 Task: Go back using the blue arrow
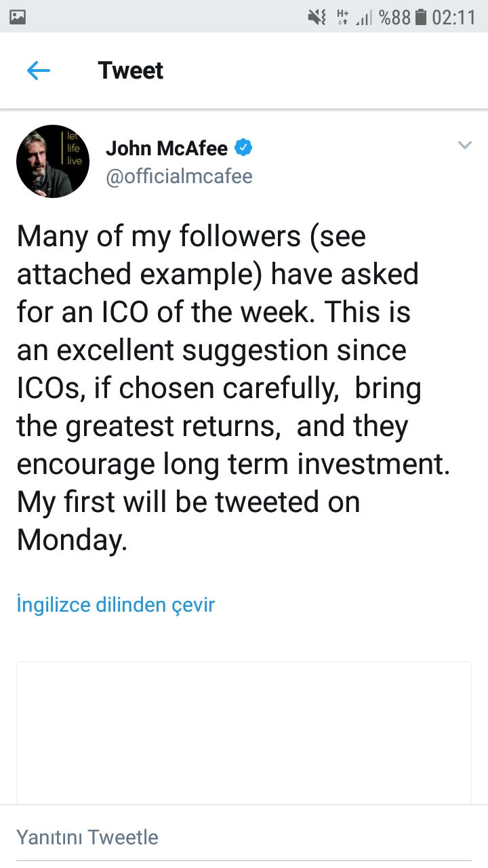(39, 71)
